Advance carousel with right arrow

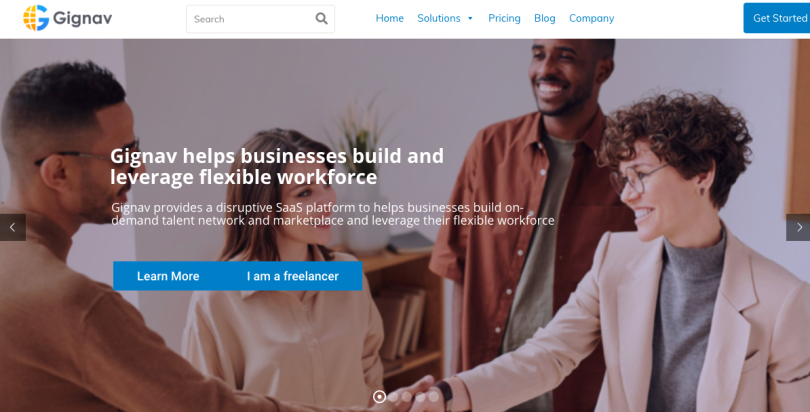click(x=799, y=227)
